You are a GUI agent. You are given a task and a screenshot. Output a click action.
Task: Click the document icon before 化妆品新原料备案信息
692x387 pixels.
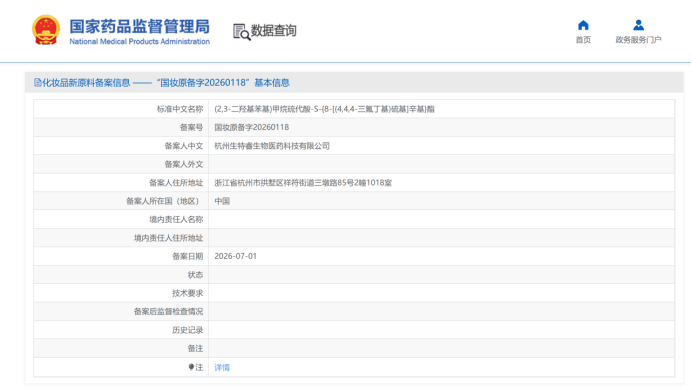click(x=38, y=83)
